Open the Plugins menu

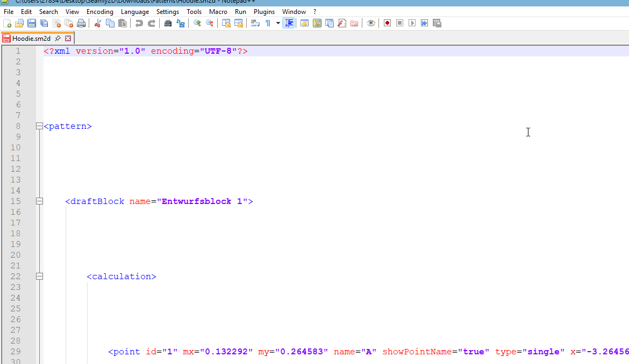point(264,11)
